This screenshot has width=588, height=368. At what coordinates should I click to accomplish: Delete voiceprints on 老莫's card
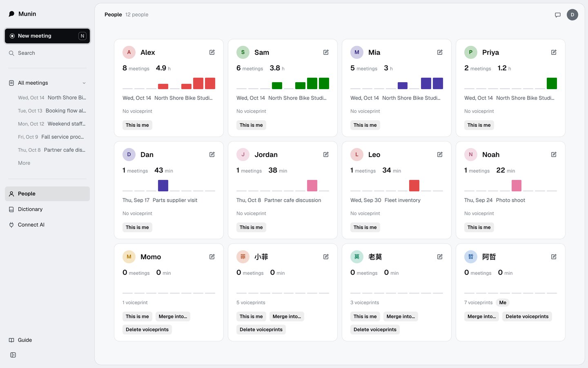pos(375,330)
